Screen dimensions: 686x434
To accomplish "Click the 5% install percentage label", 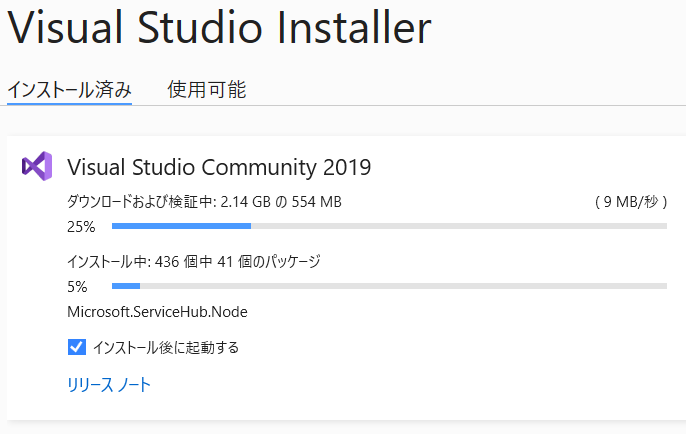I will click(x=77, y=287).
